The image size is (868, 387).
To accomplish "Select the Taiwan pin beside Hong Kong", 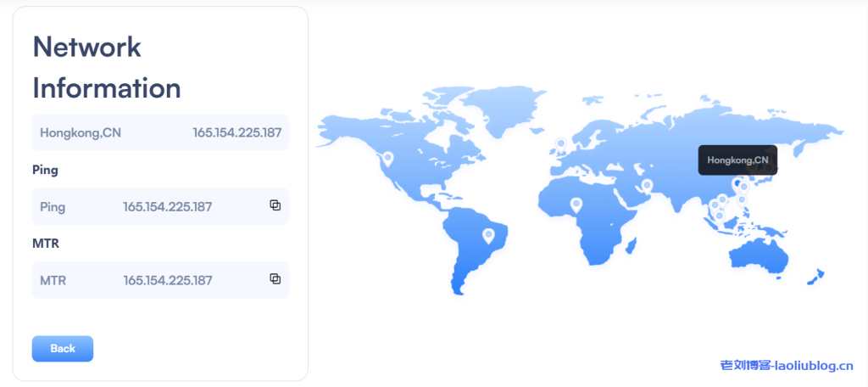I will [x=745, y=187].
